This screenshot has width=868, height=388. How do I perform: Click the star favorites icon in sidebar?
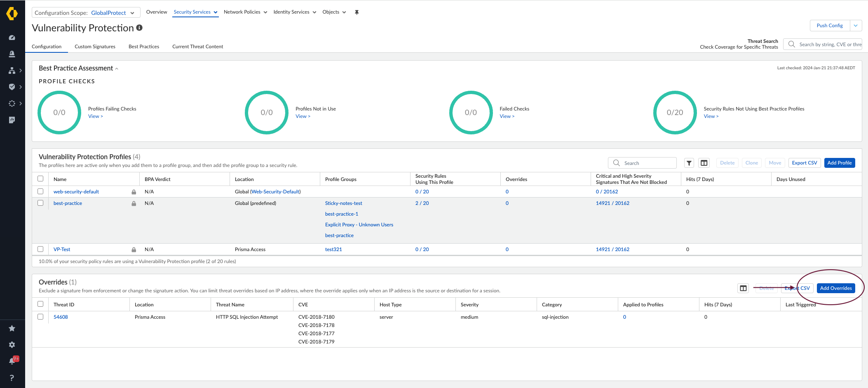[x=12, y=328]
